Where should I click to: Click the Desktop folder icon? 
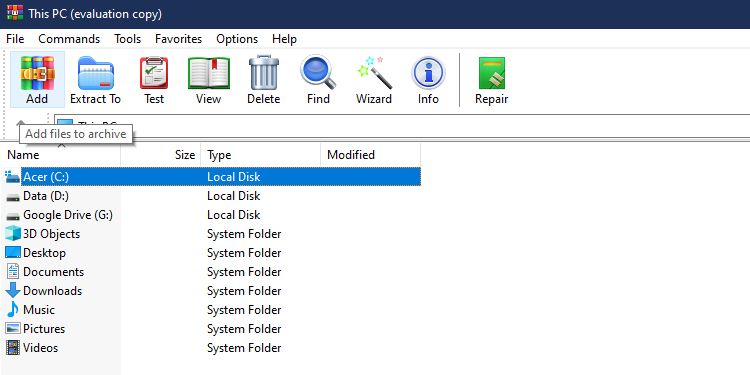(x=13, y=253)
